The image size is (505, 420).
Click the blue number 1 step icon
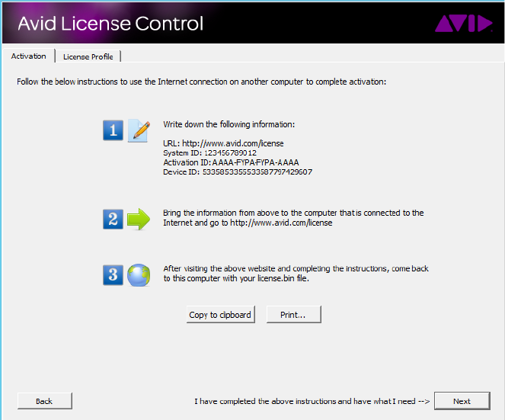[113, 130]
